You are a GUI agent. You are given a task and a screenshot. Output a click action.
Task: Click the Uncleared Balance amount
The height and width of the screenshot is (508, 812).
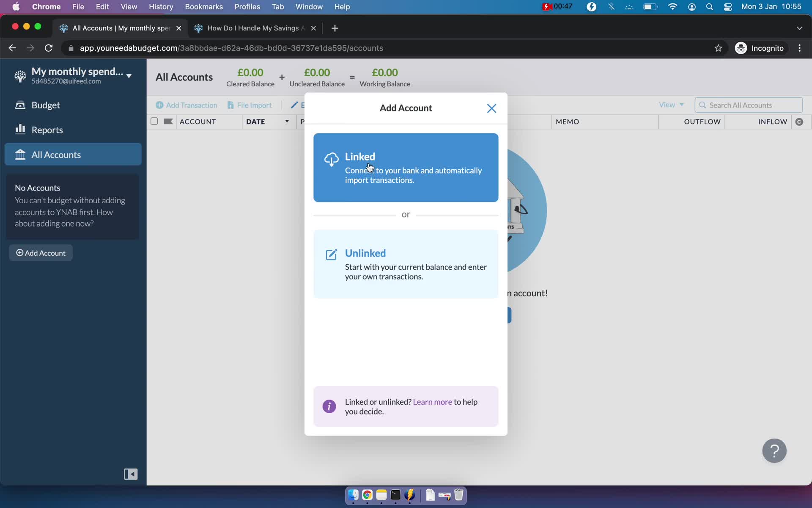coord(317,73)
